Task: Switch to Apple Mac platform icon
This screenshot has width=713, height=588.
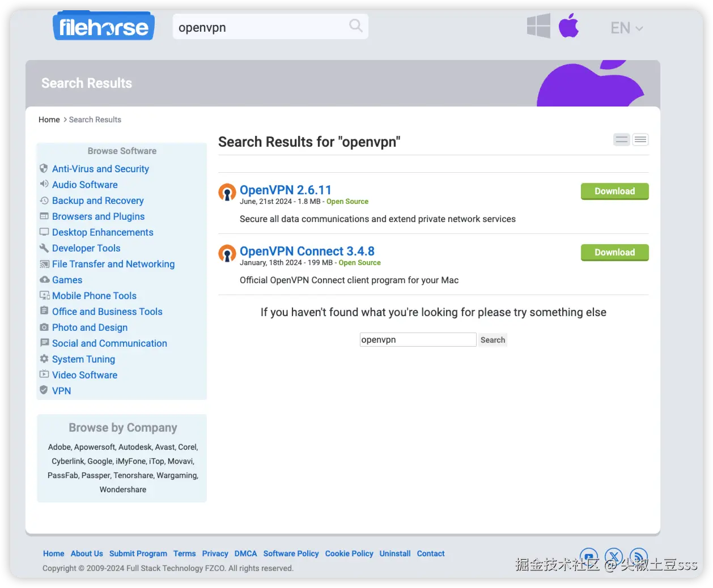Action: click(x=568, y=25)
